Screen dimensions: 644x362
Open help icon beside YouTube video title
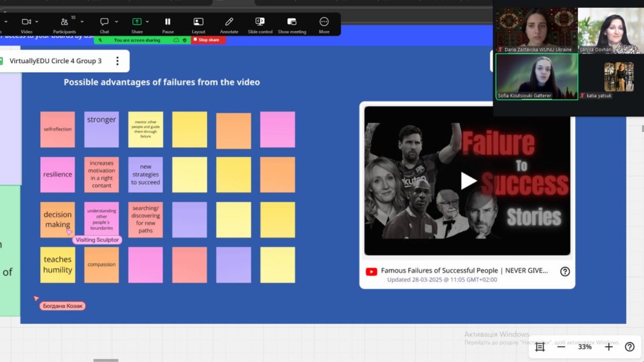click(565, 271)
